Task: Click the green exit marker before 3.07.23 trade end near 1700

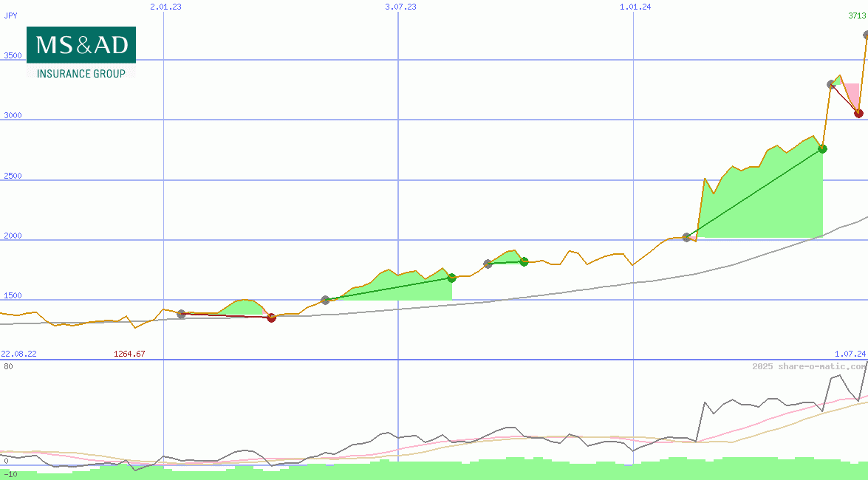Action: pos(451,278)
